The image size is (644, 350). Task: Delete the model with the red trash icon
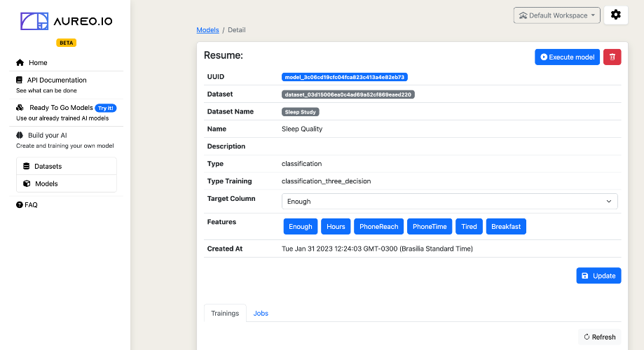pos(612,57)
